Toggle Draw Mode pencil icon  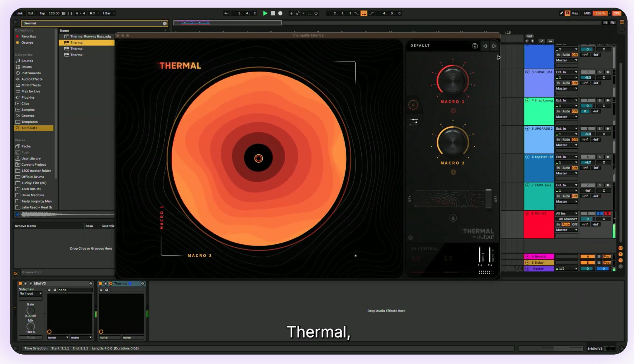[561, 13]
